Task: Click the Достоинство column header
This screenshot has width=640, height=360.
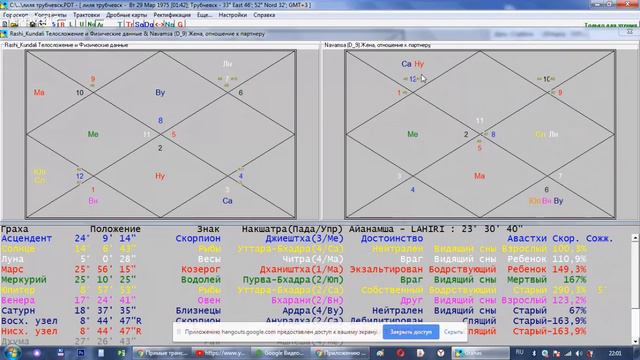Action: tap(392, 238)
